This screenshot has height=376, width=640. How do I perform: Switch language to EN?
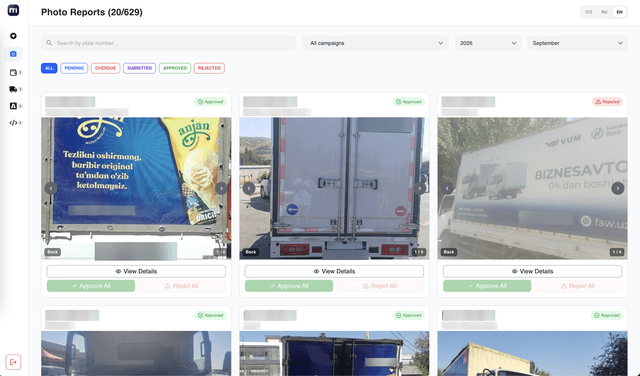click(620, 12)
